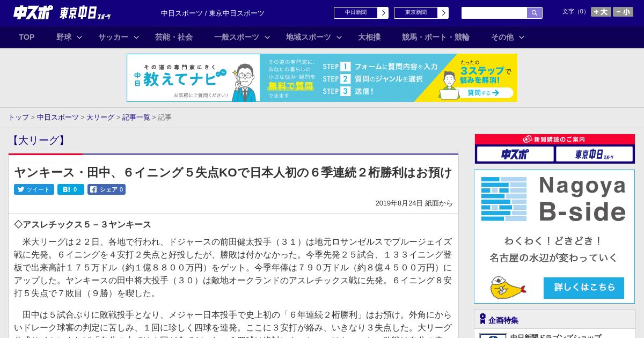Click 質問する button in banner
The height and width of the screenshot is (338, 644).
(483, 93)
